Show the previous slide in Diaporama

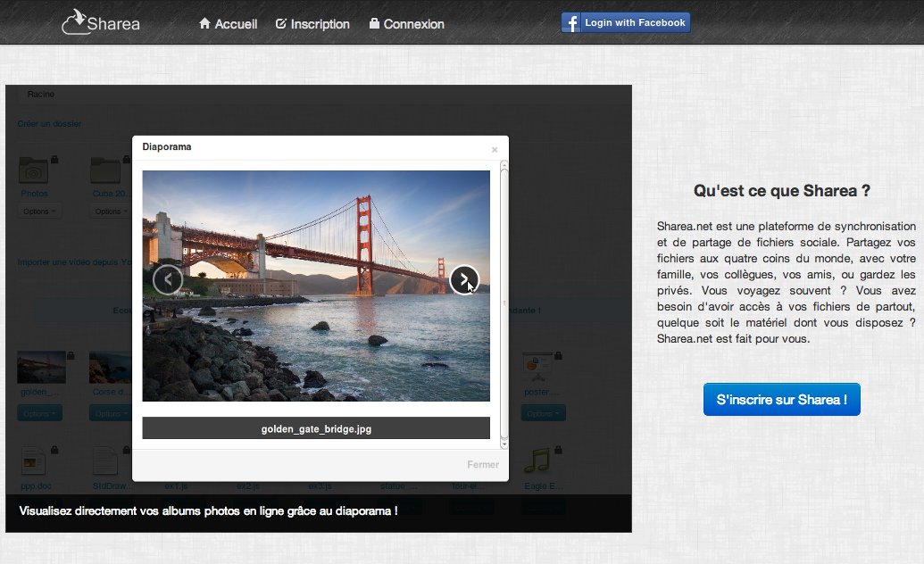(x=168, y=279)
